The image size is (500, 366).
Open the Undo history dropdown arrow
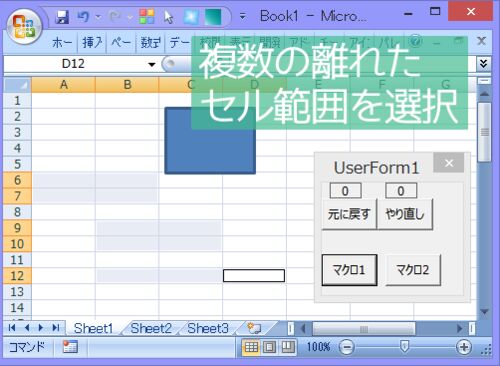point(98,17)
